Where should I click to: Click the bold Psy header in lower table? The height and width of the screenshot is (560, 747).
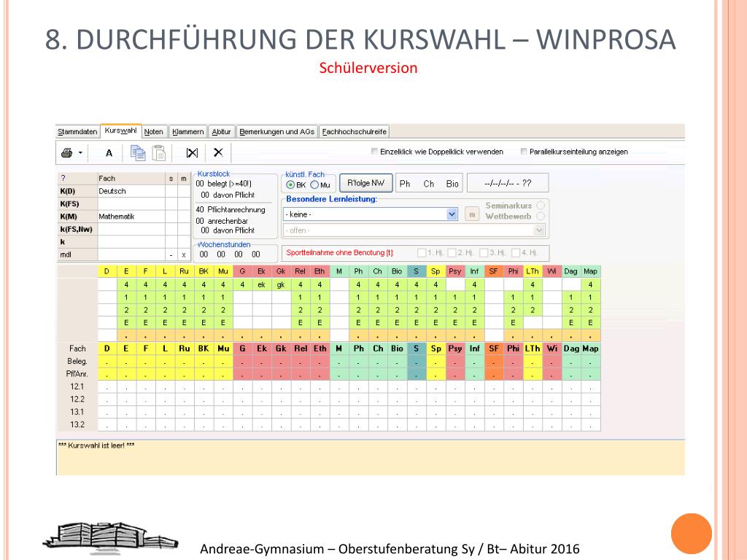455,349
